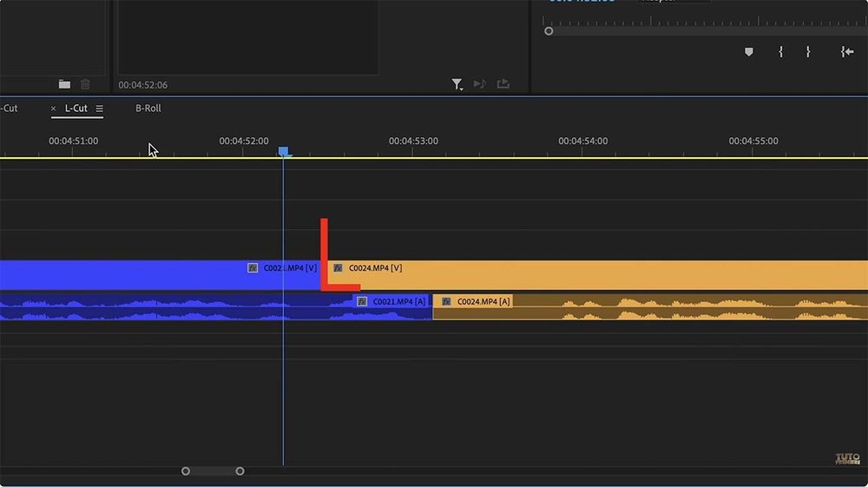Click the Mark In brace icon
Screen dimensions: 868x487
pos(780,52)
